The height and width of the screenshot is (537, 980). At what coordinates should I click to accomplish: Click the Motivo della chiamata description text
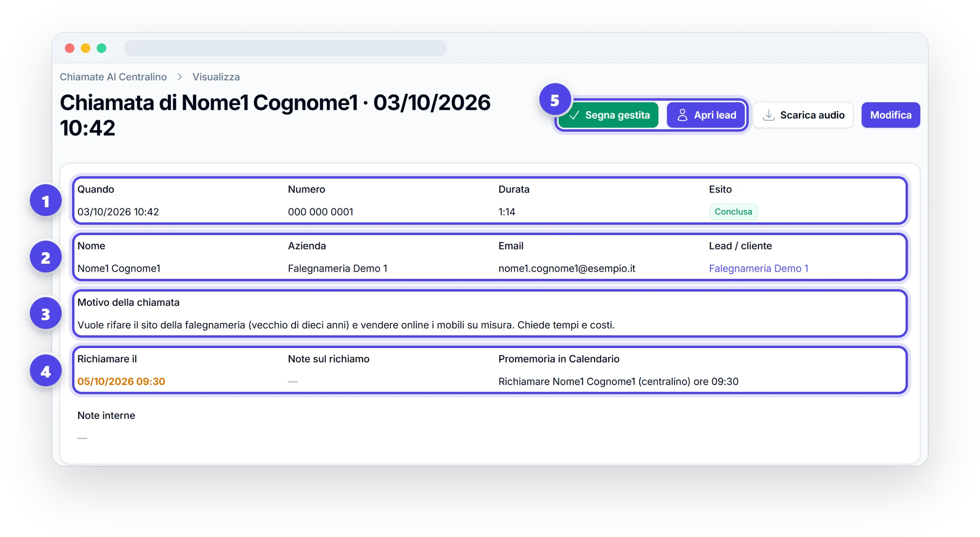(346, 325)
